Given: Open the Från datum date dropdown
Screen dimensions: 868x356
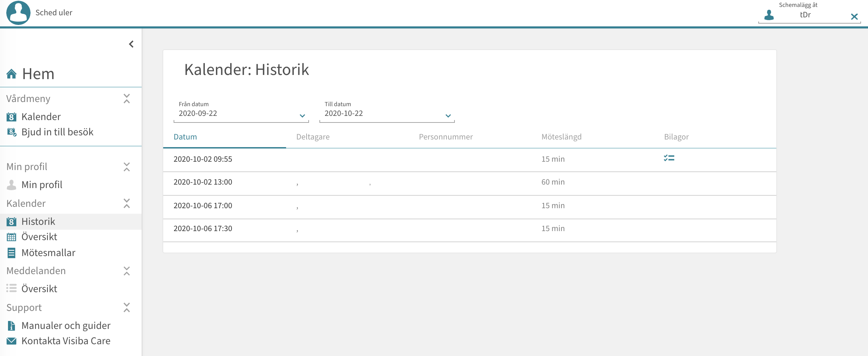Looking at the screenshot, I should (x=302, y=116).
